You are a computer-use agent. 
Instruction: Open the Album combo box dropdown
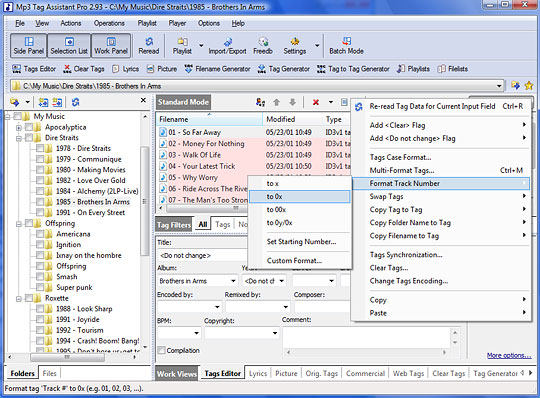[233, 281]
